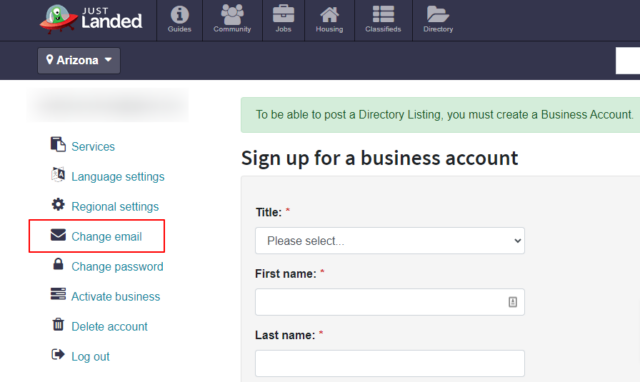Open the Jobs briefcase icon
The width and height of the screenshot is (640, 382).
(283, 14)
